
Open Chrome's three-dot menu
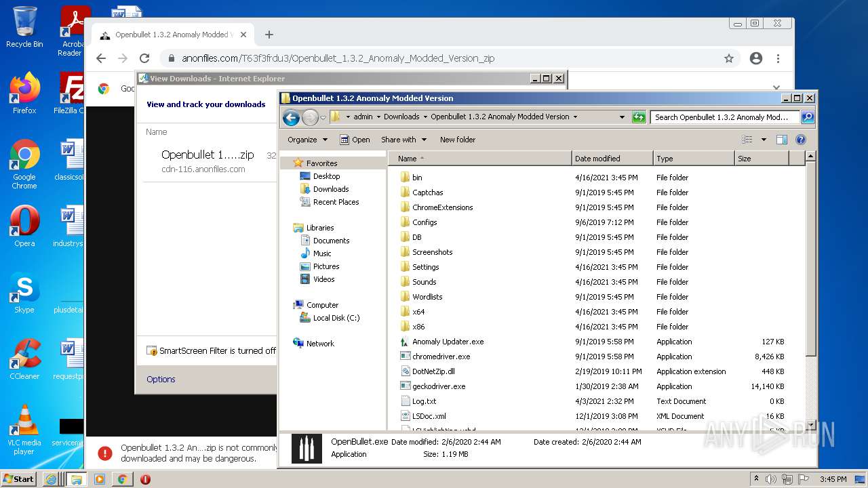click(778, 58)
